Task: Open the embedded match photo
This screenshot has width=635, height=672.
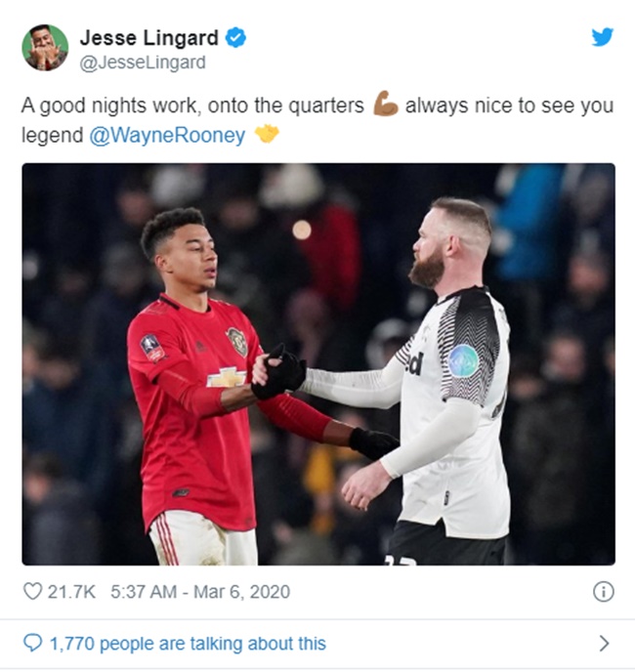Action: click(318, 364)
